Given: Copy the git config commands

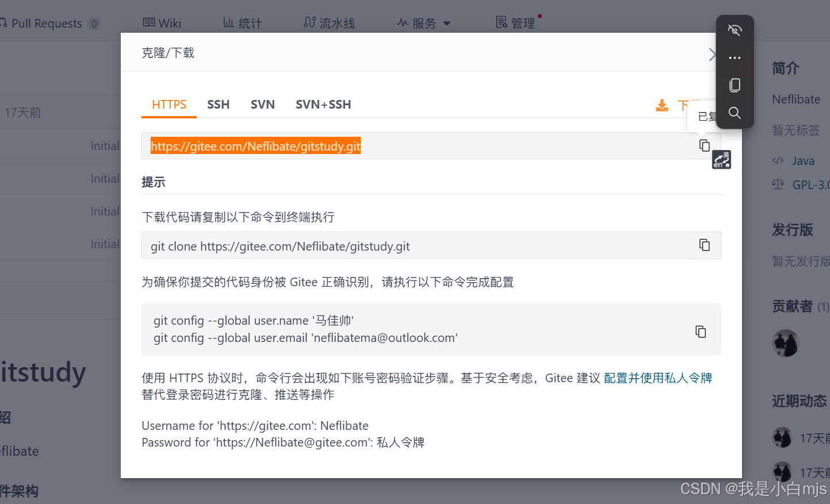Looking at the screenshot, I should tap(701, 332).
